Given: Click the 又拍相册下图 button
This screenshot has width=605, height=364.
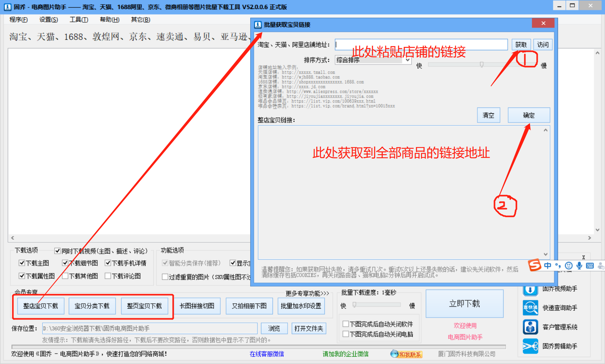Looking at the screenshot, I should (x=249, y=306).
